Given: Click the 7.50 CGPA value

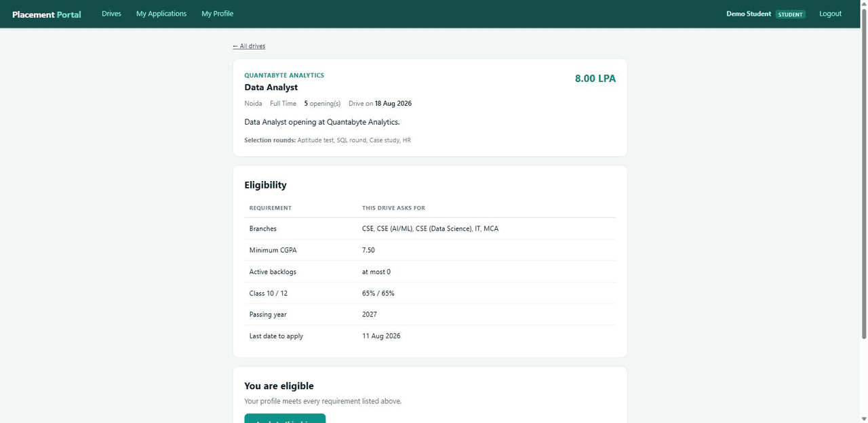Looking at the screenshot, I should click(368, 250).
